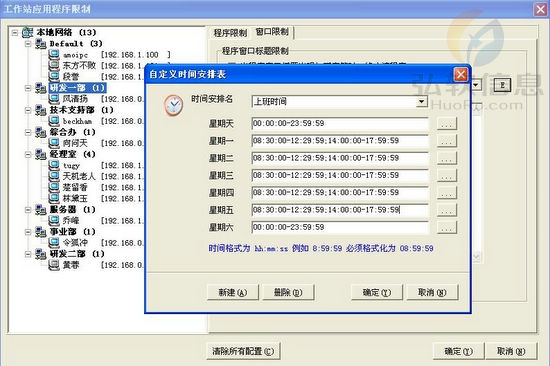This screenshot has height=366, width=550.
Task: Select the 林黛玉 computer icon
Action: [x=54, y=198]
